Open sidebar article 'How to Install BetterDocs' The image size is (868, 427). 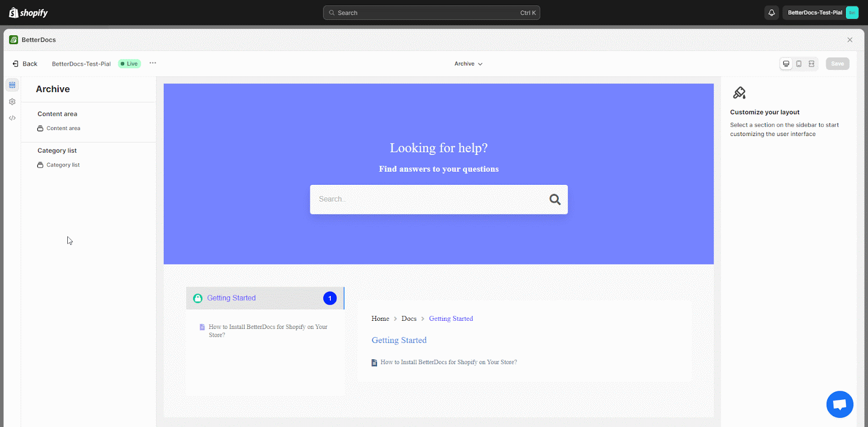pos(268,331)
